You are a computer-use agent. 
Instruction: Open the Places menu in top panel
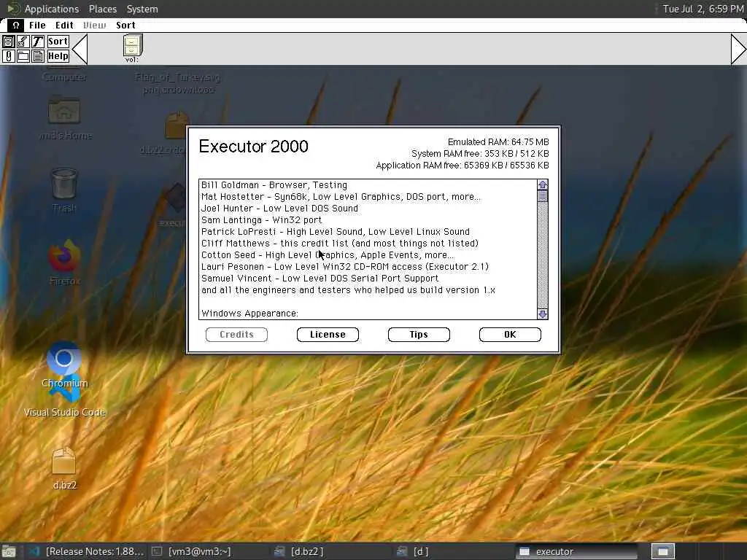pyautogui.click(x=102, y=9)
